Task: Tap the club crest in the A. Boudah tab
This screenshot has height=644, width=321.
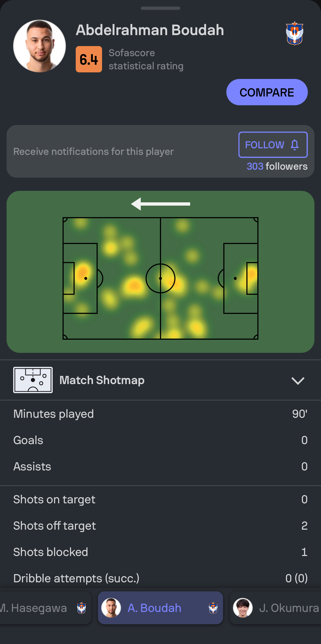Action: (x=213, y=608)
